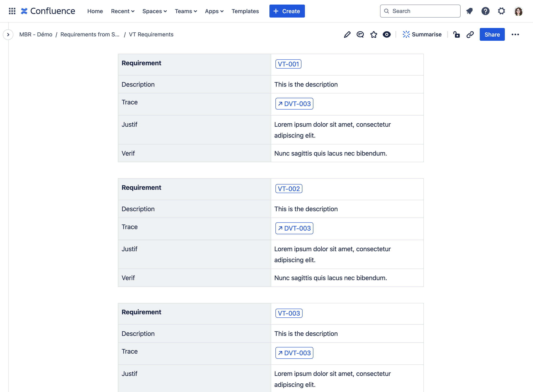Screen dimensions: 533x392
Task: Open the more actions ellipsis menu
Action: click(515, 35)
